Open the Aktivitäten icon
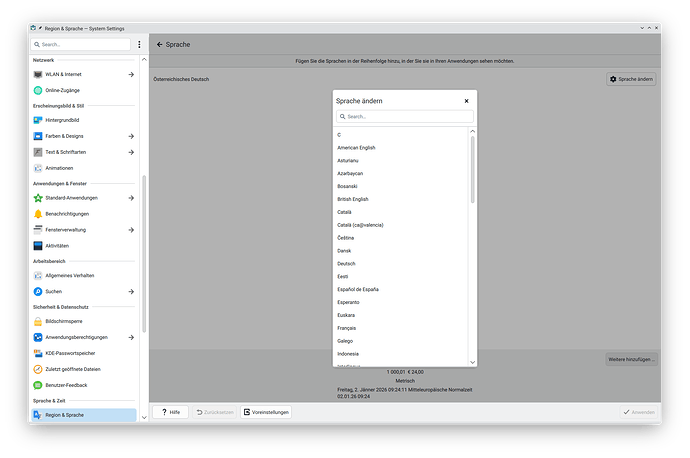This screenshot has width=690, height=458. [38, 246]
